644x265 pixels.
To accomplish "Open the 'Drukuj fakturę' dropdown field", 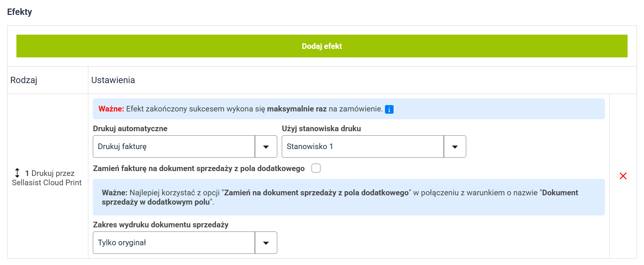I will click(174, 146).
